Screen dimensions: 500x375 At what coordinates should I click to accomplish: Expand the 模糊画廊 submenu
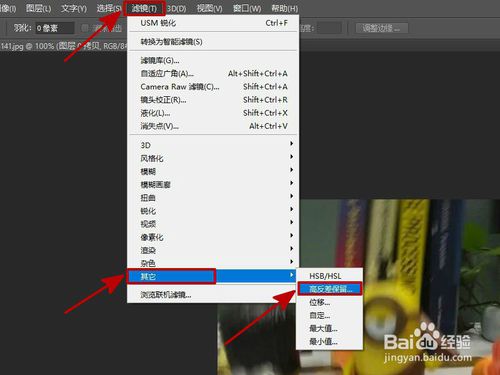[213, 184]
